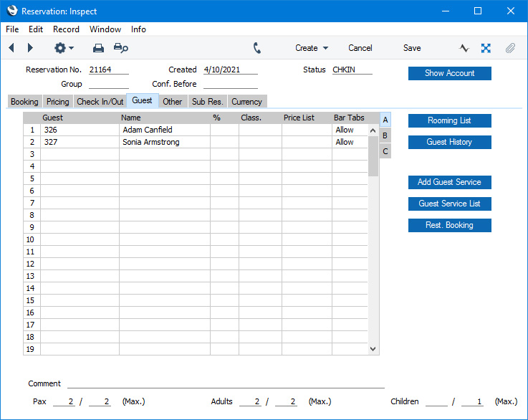
Task: Switch to the Sub Res. tab
Action: pyautogui.click(x=208, y=101)
